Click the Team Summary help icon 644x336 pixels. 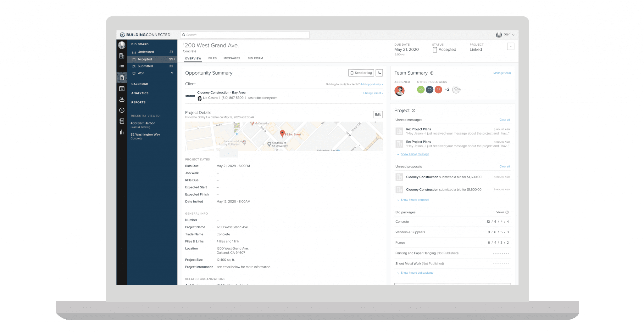coord(432,73)
